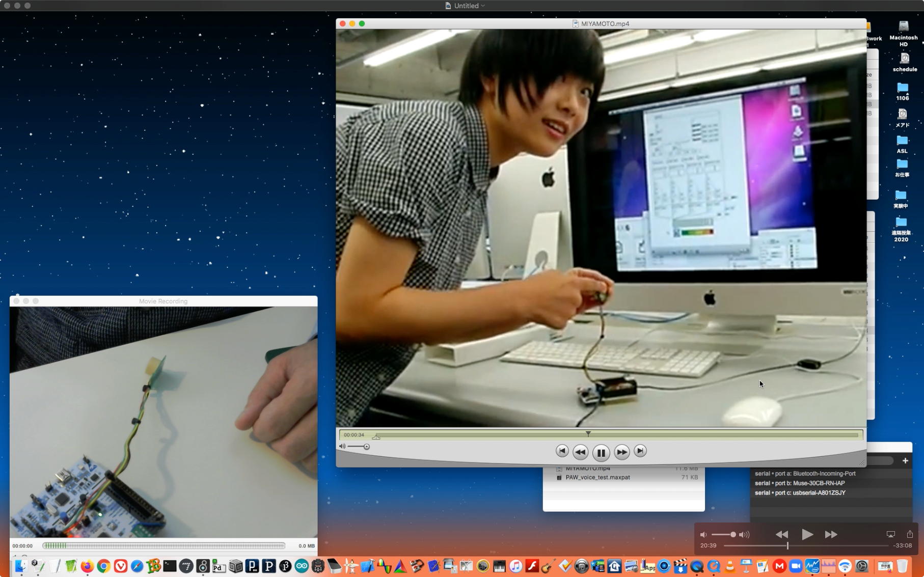Open Xcode from the Dock
Image resolution: width=924 pixels, height=577 pixels.
coord(367,566)
